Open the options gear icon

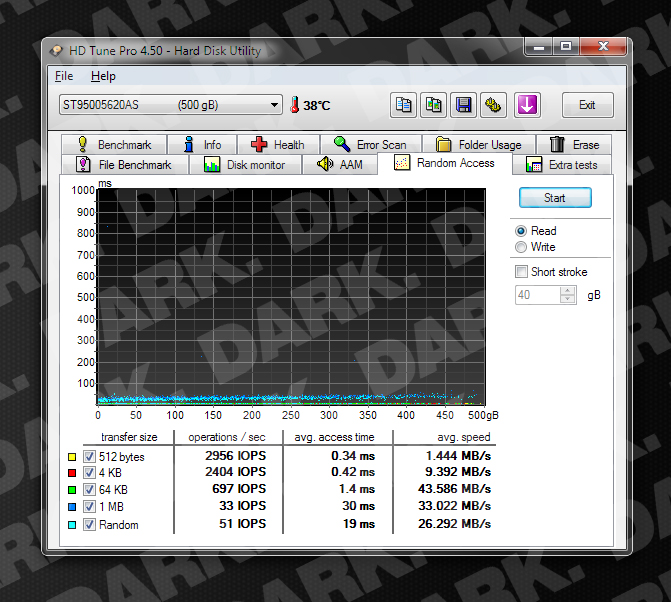click(493, 105)
